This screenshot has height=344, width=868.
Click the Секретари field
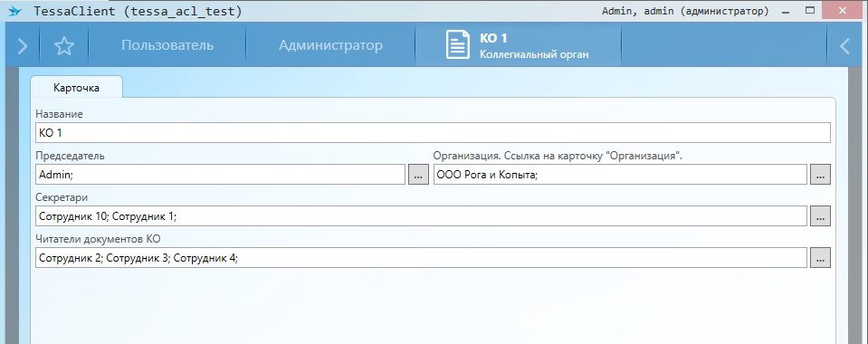[421, 216]
